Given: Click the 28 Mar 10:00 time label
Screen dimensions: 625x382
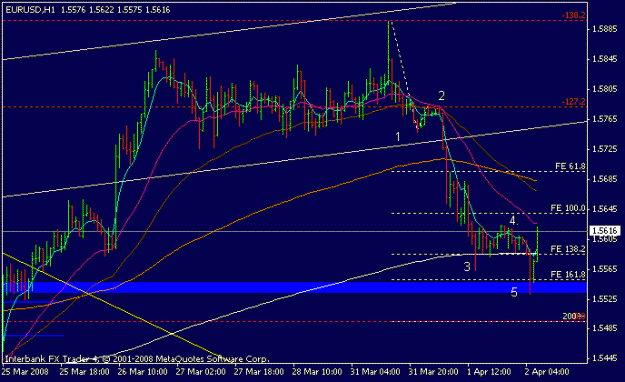Looking at the screenshot, I should pos(317,372).
